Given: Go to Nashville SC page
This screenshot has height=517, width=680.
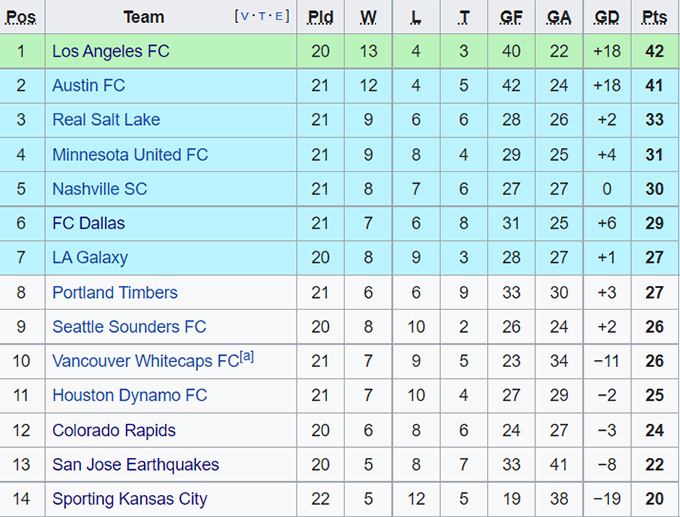Looking at the screenshot, I should (x=100, y=189).
